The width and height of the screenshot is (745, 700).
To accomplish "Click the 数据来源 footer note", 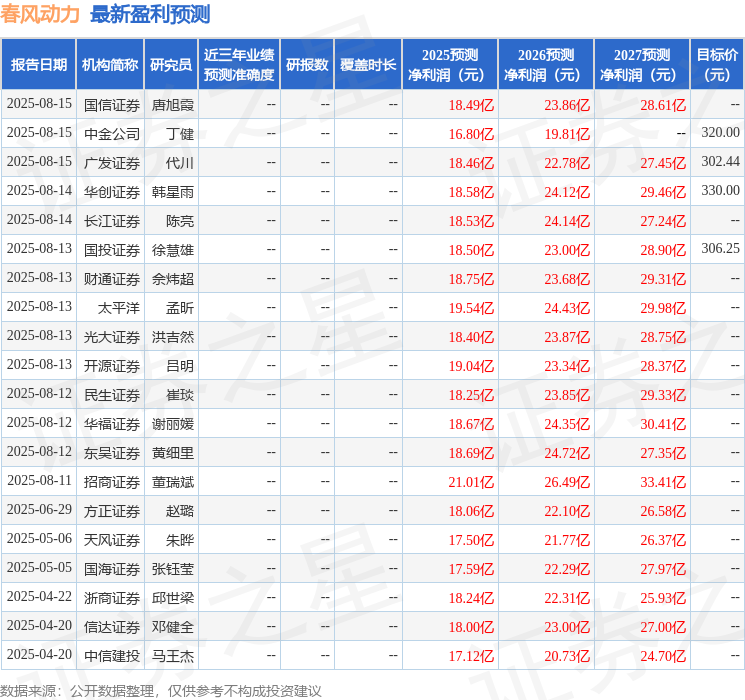I will [161, 690].
